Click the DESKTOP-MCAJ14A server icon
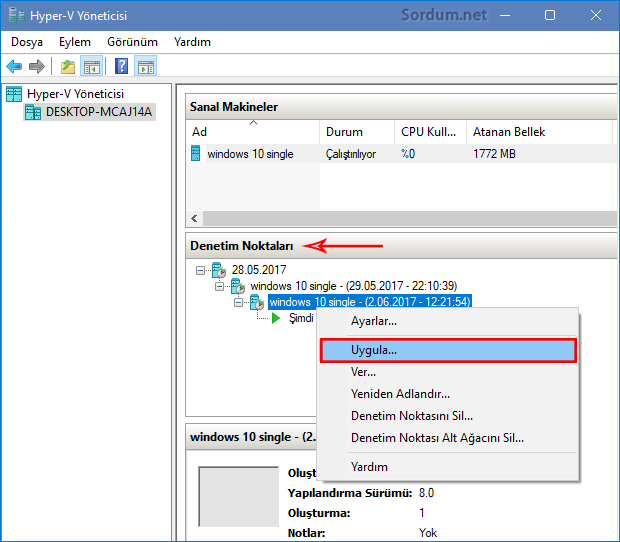Image resolution: width=620 pixels, height=542 pixels. coord(33,112)
